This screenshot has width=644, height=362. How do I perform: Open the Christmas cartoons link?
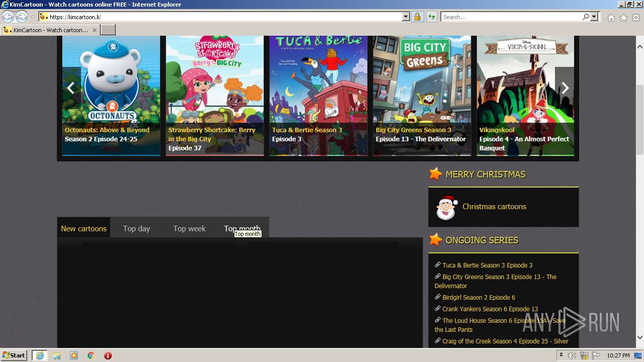tap(494, 207)
